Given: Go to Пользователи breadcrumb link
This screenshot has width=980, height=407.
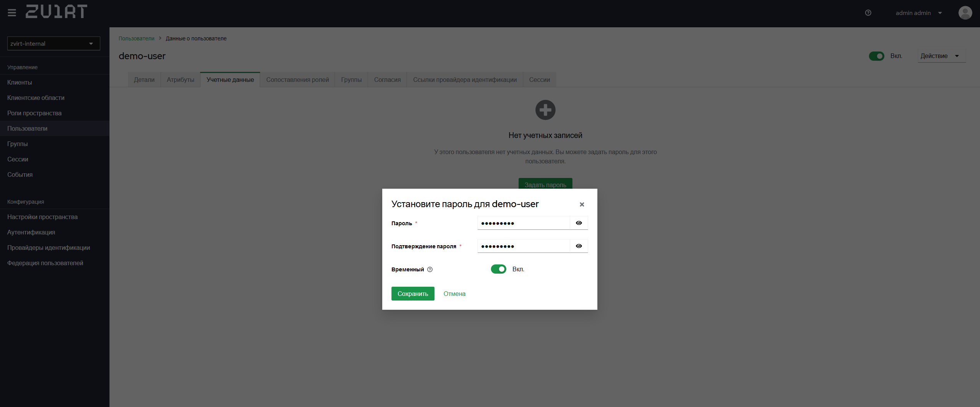Looking at the screenshot, I should click(x=136, y=38).
